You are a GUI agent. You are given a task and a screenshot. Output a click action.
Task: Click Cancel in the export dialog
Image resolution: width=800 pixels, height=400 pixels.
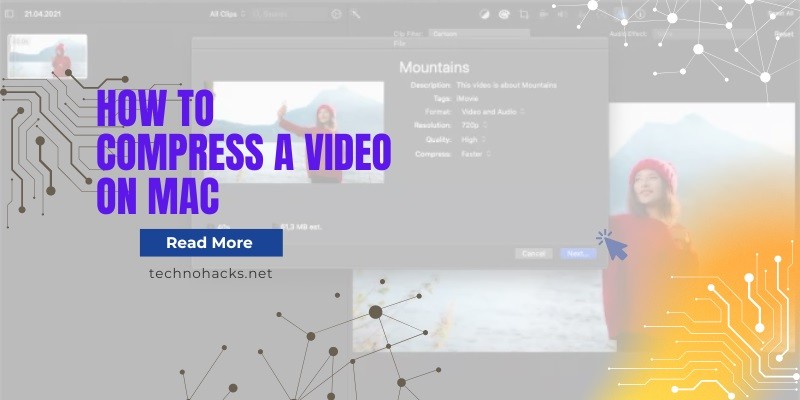(x=534, y=254)
